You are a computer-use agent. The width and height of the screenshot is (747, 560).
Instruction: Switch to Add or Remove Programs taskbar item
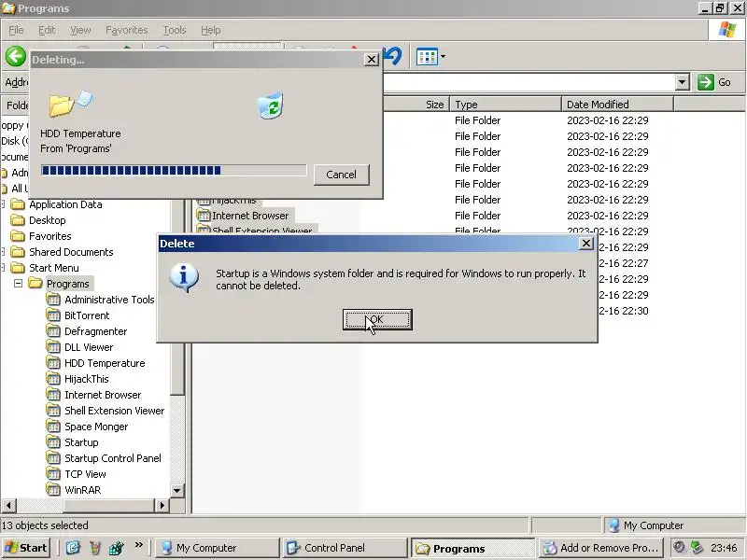pyautogui.click(x=601, y=548)
